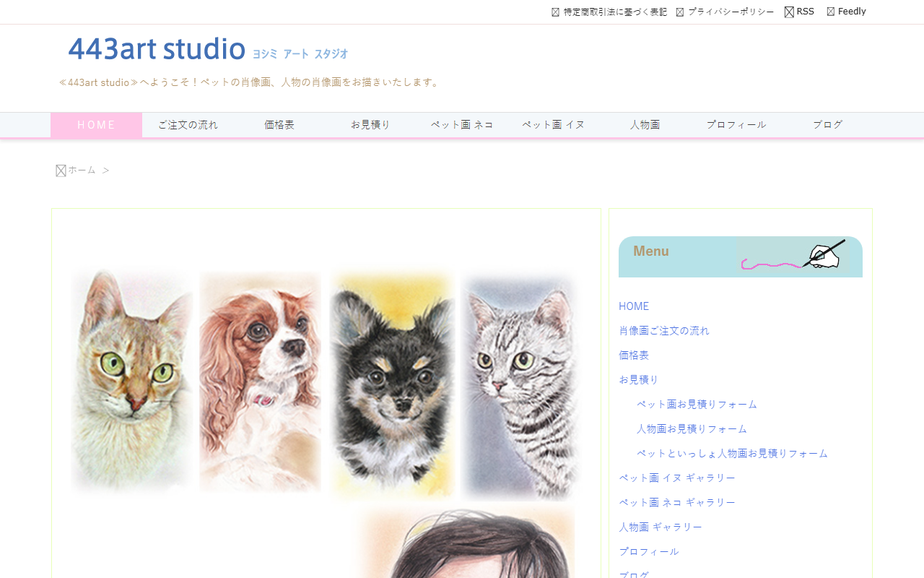Open 特定商取引法に基づく表記 link
The width and height of the screenshot is (924, 578).
(615, 12)
